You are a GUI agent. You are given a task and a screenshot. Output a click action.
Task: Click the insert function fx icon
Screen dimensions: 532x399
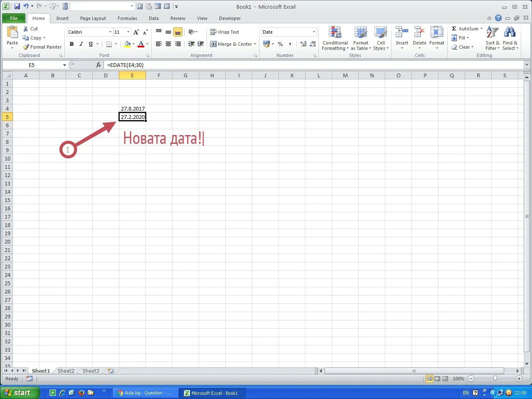99,65
